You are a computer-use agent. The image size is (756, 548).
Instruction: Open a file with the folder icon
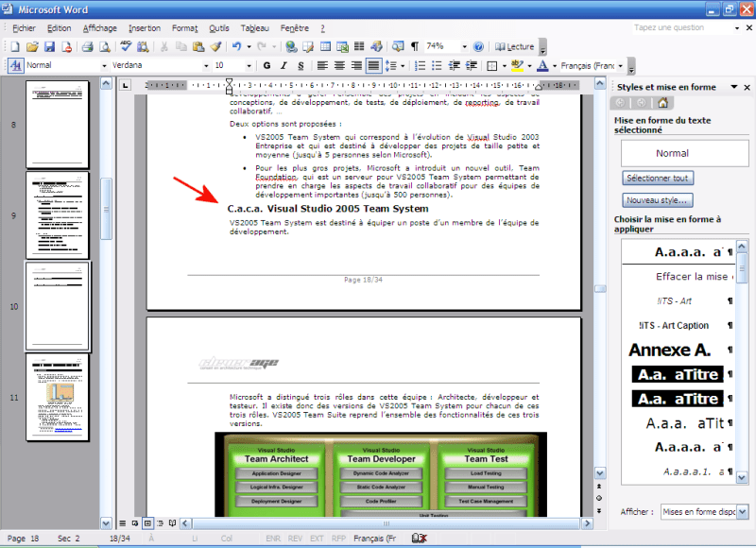32,46
